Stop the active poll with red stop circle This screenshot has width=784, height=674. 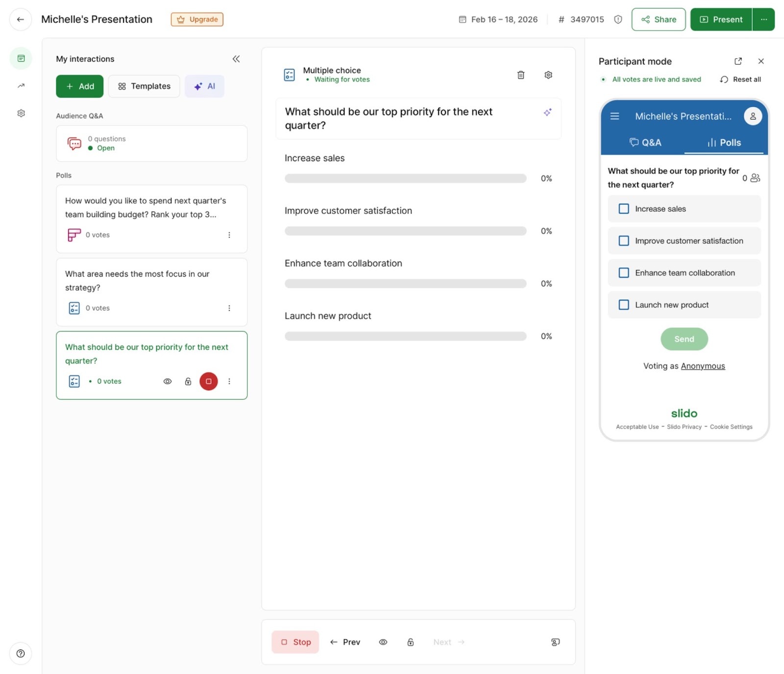pos(208,381)
